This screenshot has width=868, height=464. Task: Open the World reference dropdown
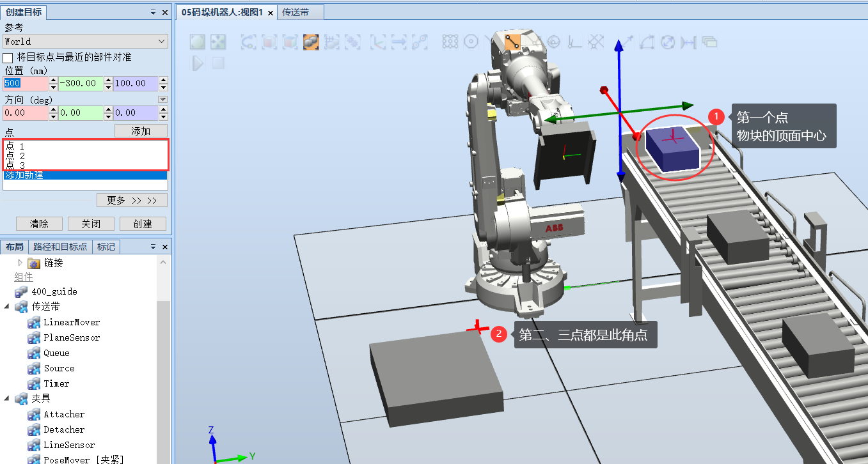tap(161, 41)
